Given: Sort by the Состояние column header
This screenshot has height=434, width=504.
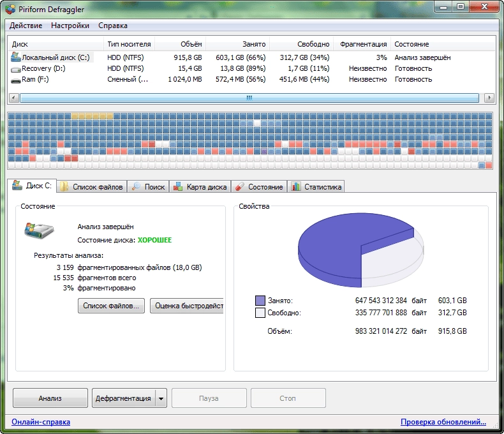Looking at the screenshot, I should pyautogui.click(x=443, y=44).
